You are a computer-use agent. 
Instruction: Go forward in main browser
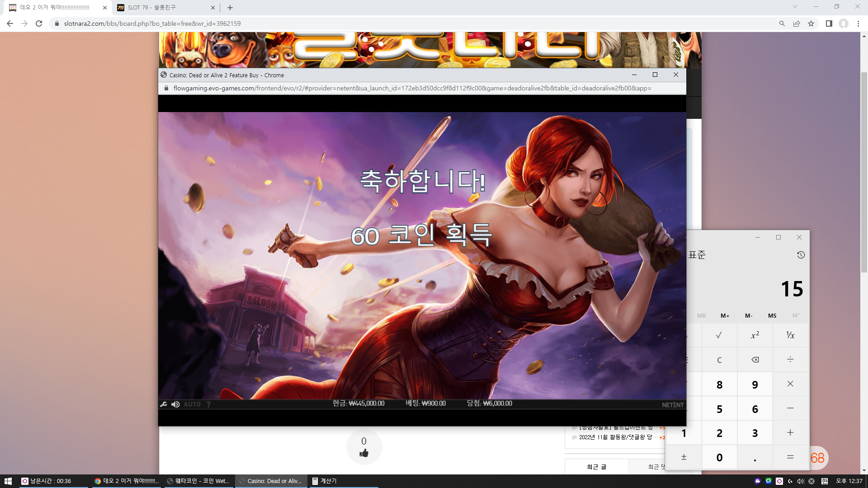24,23
